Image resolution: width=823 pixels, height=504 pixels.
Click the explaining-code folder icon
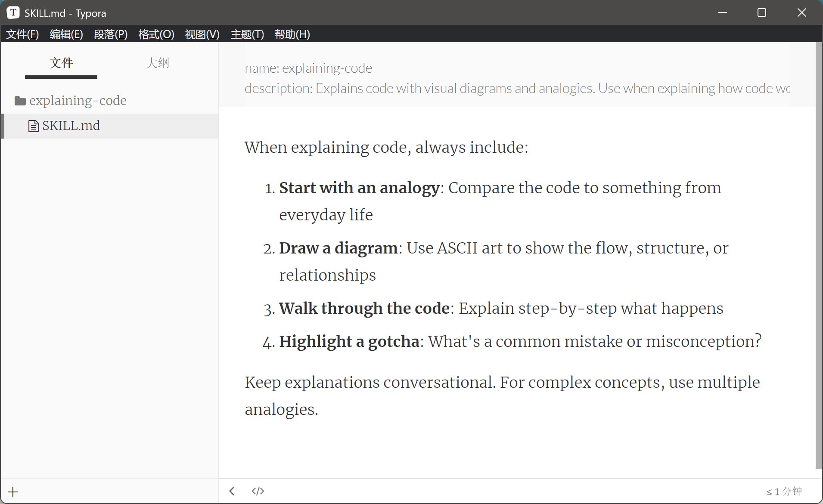pyautogui.click(x=20, y=101)
